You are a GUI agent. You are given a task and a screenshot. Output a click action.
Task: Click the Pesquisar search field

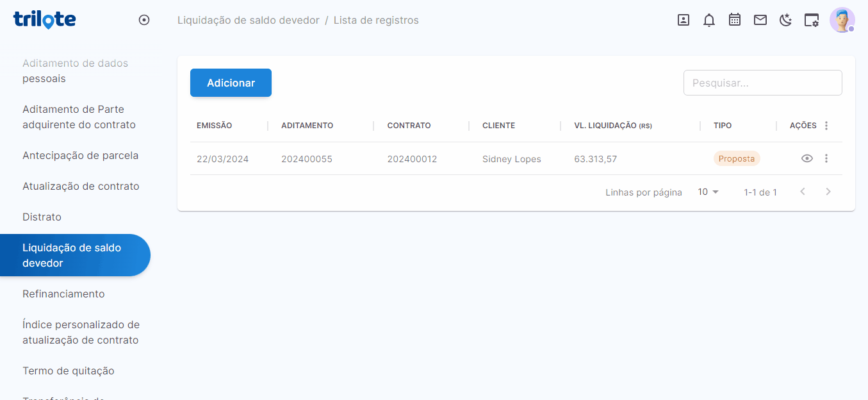[762, 83]
